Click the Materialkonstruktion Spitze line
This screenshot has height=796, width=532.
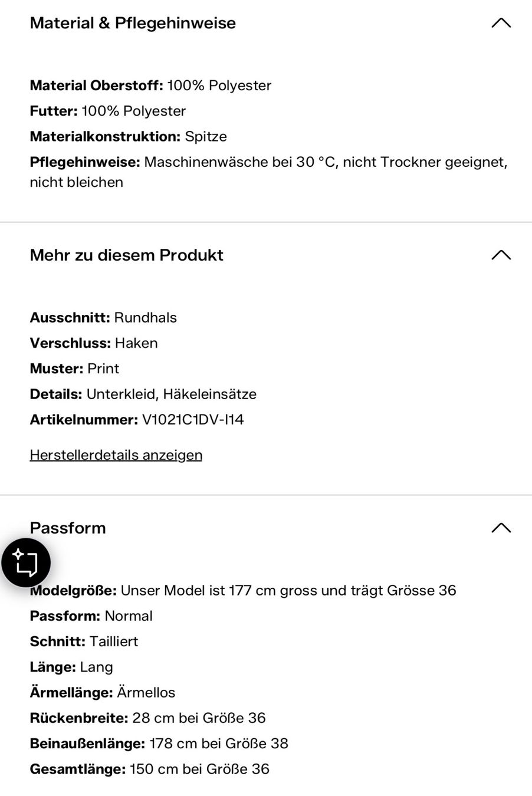pos(129,136)
